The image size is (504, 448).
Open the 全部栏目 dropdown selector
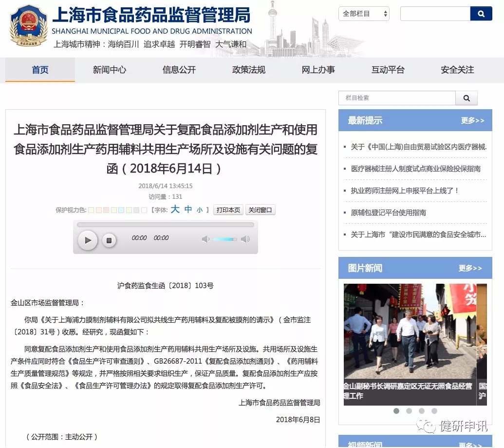coord(364,14)
